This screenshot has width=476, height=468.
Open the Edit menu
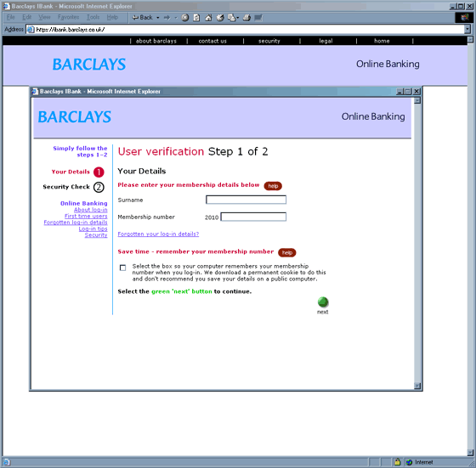tap(26, 17)
